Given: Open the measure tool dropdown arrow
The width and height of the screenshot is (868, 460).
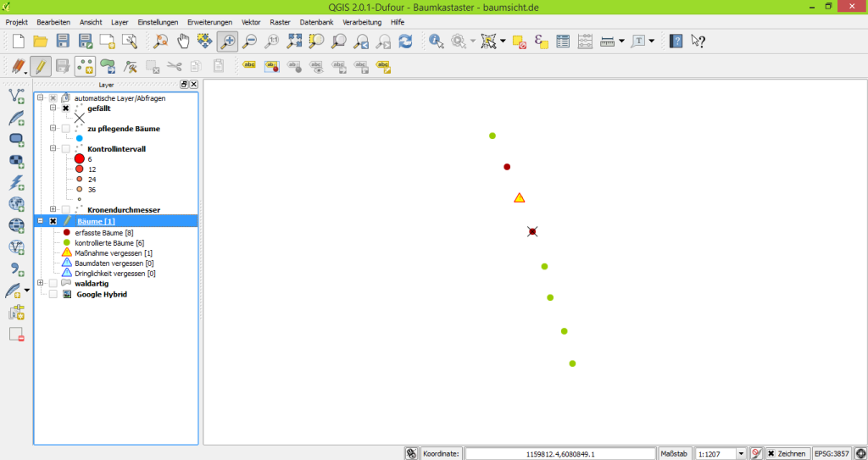Looking at the screenshot, I should coord(621,41).
